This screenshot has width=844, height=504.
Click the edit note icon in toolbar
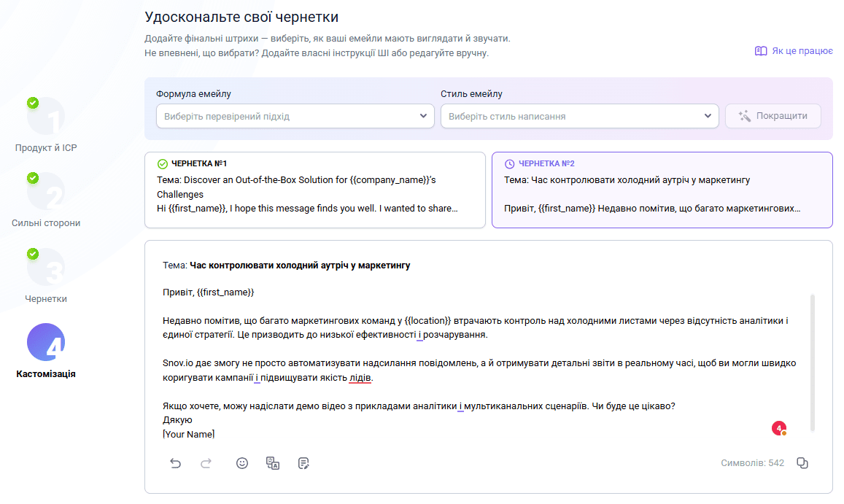coord(304,463)
